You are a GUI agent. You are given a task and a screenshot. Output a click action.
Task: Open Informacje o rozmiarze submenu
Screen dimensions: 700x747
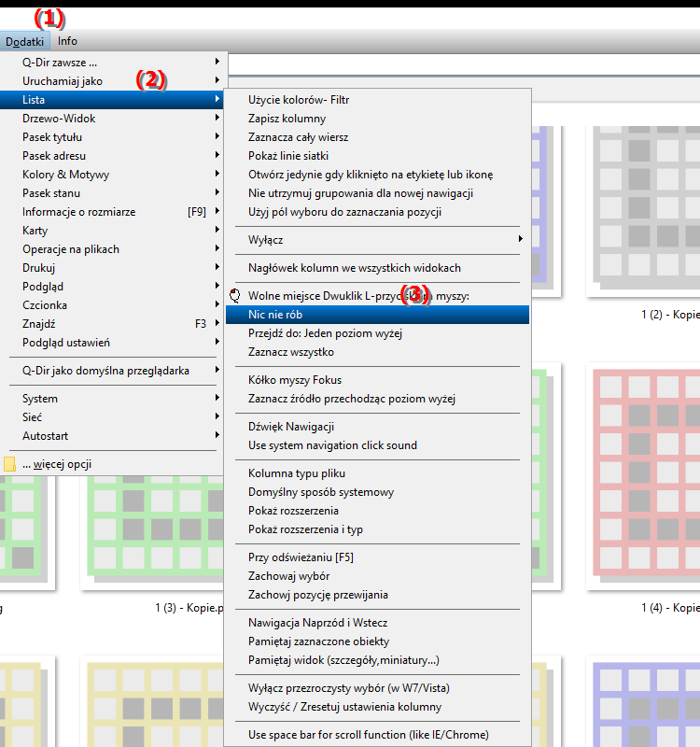tap(112, 212)
